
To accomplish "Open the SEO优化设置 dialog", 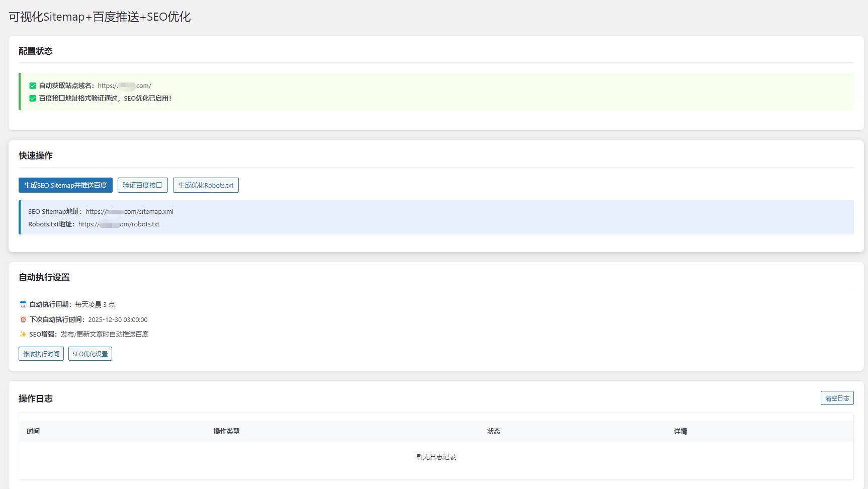I will point(90,354).
